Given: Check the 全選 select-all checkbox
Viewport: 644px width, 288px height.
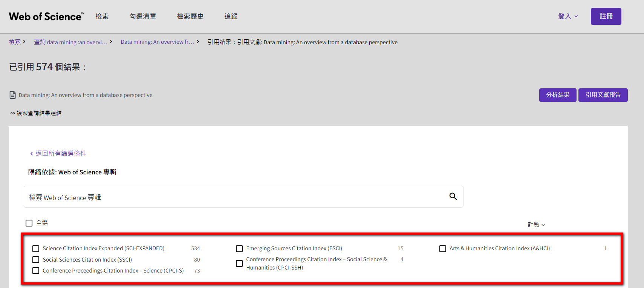Looking at the screenshot, I should (x=29, y=223).
